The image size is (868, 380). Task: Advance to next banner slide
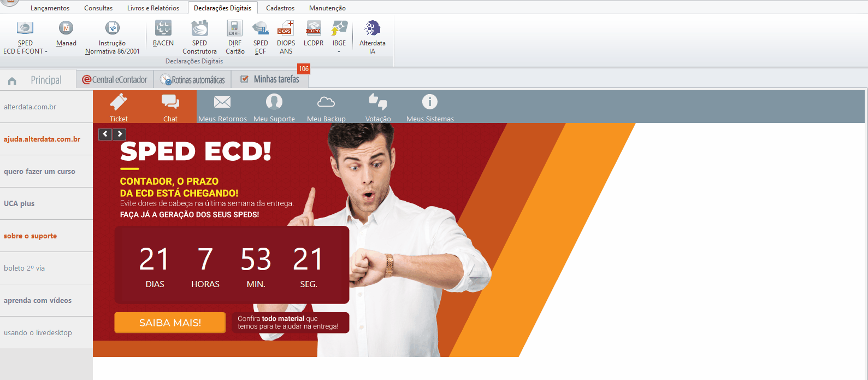click(x=119, y=134)
